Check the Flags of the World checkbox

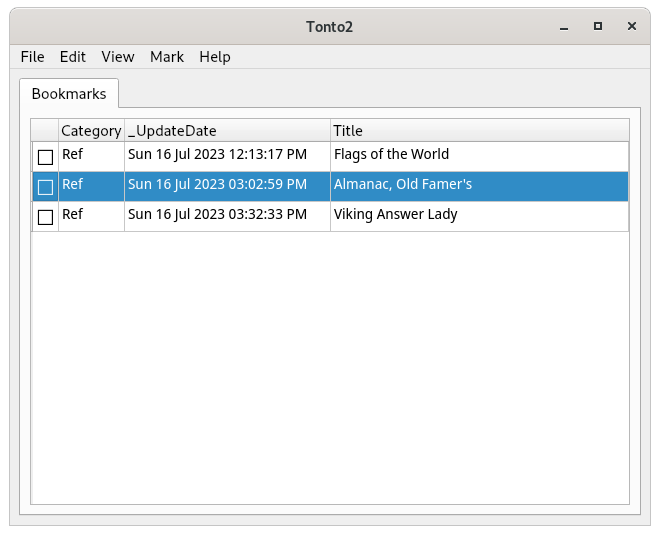(x=45, y=157)
